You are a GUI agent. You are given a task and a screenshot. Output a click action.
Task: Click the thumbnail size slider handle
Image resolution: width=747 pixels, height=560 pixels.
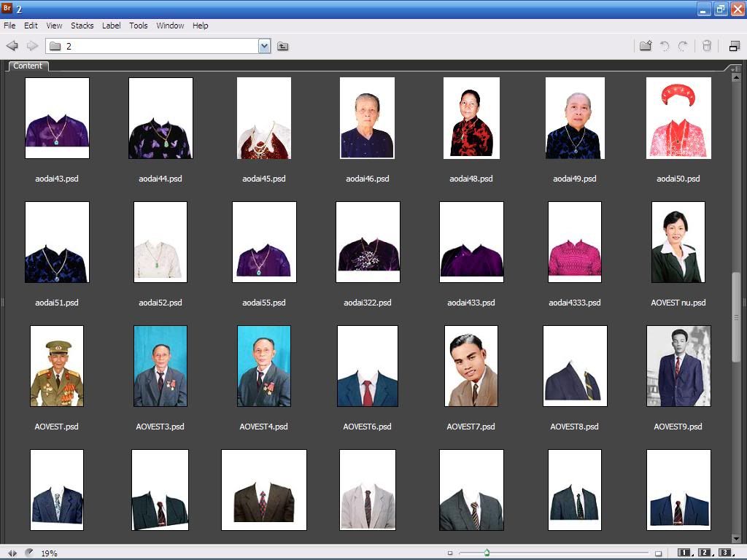[487, 553]
